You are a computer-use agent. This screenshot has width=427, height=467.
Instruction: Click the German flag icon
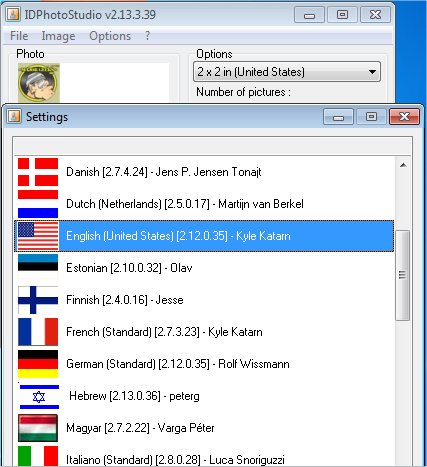[x=38, y=364]
